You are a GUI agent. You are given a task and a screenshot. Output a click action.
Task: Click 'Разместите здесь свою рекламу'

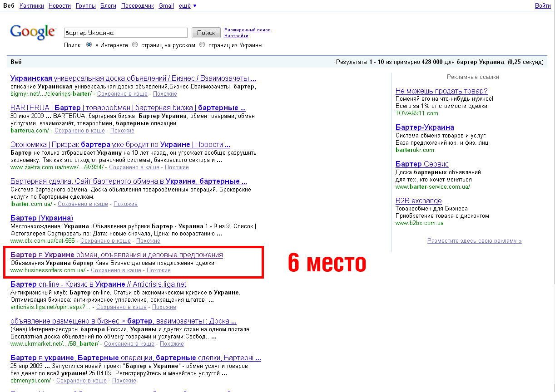[x=474, y=240]
